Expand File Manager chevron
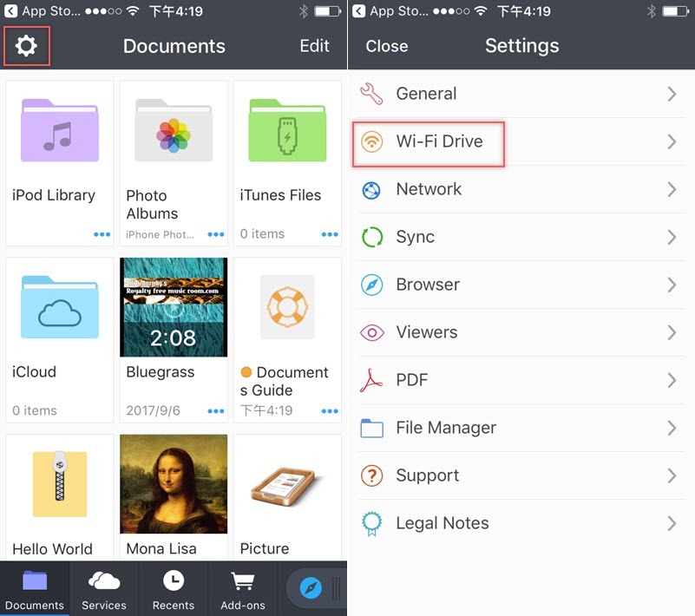The height and width of the screenshot is (616, 695). (x=672, y=428)
